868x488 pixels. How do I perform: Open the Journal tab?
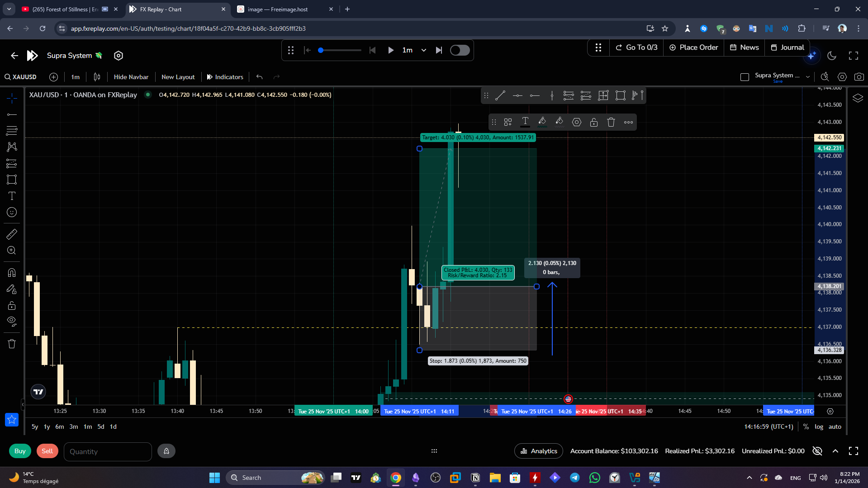point(787,47)
